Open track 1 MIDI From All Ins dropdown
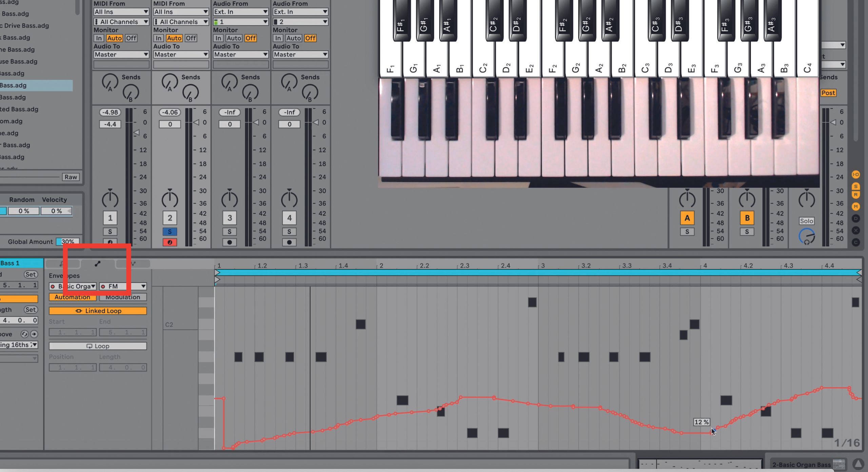 point(121,12)
